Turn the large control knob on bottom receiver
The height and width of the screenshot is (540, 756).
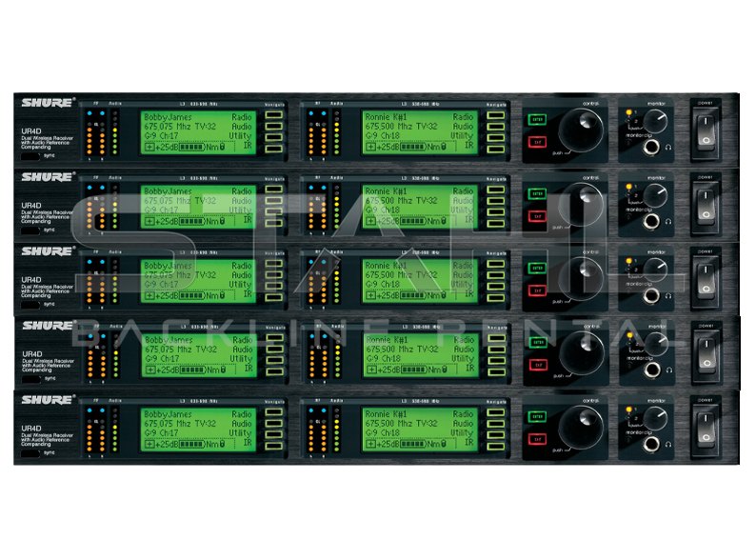[581, 428]
